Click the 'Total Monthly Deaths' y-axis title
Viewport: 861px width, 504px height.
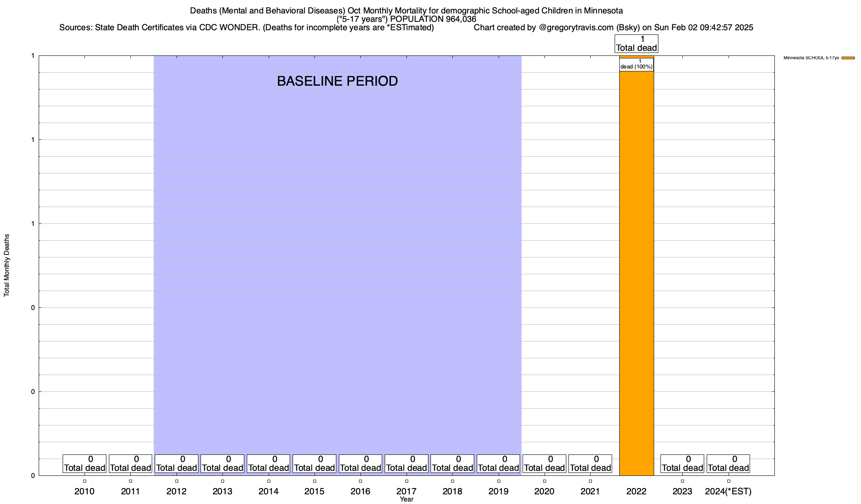tap(7, 265)
